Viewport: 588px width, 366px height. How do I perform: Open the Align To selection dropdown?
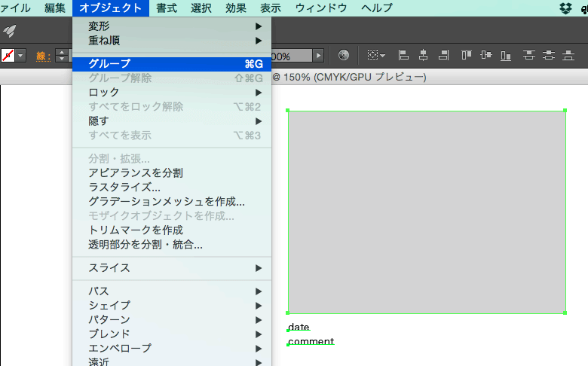coord(376,55)
